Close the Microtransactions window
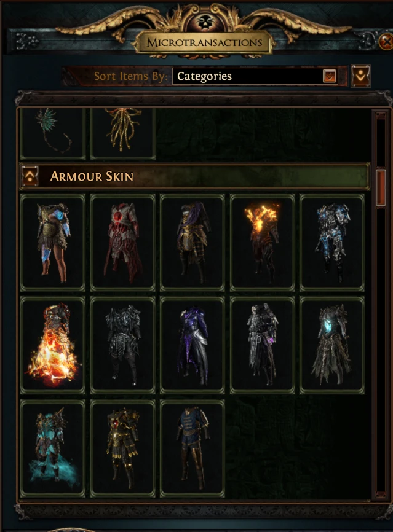Viewport: 393px width, 532px height. (x=386, y=42)
